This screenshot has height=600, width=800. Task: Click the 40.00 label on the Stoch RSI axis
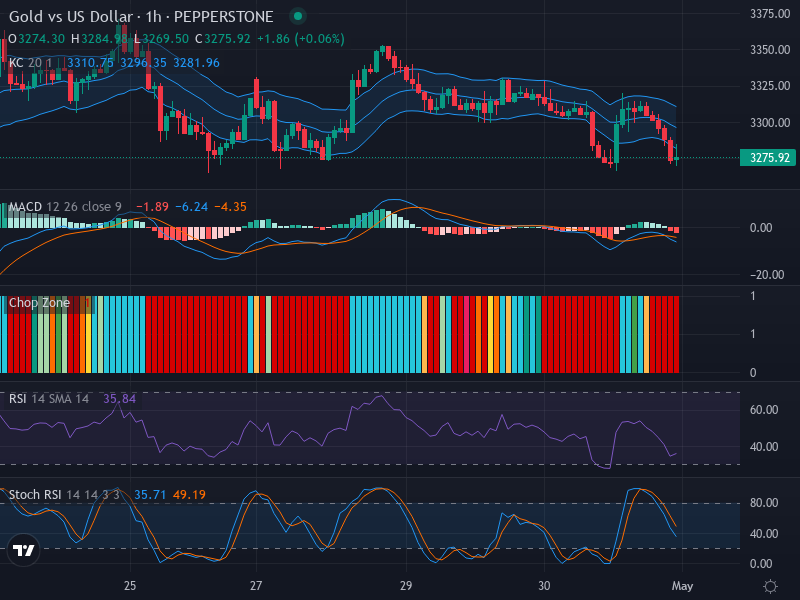click(764, 534)
